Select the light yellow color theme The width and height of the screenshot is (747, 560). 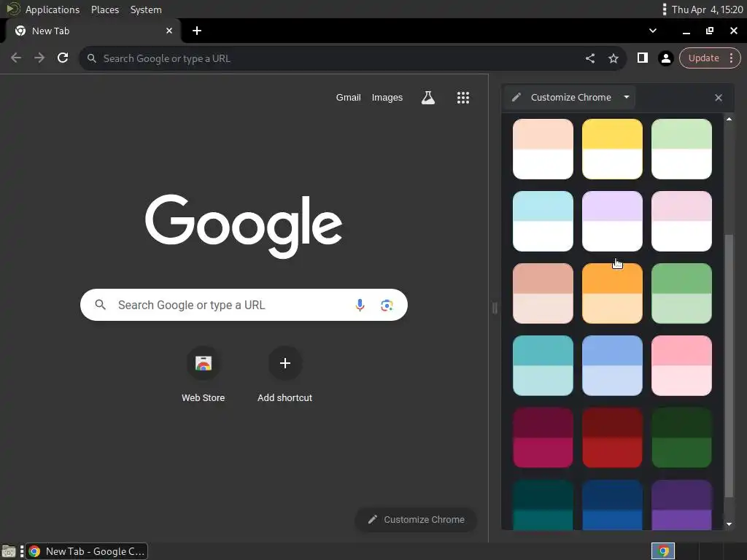[612, 149]
